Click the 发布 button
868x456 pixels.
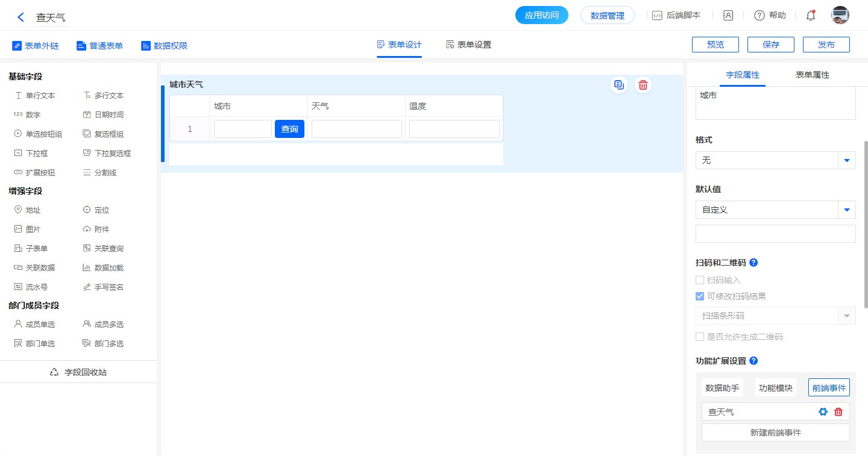[x=826, y=45]
